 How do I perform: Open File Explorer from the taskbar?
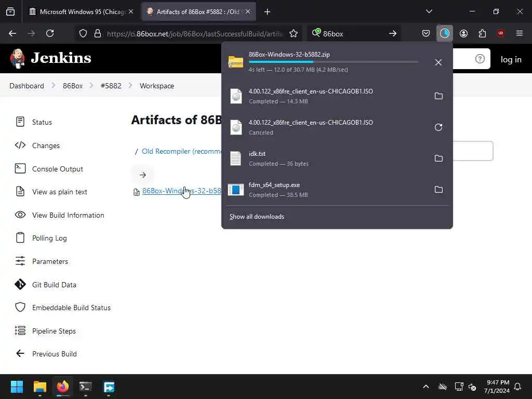39,387
